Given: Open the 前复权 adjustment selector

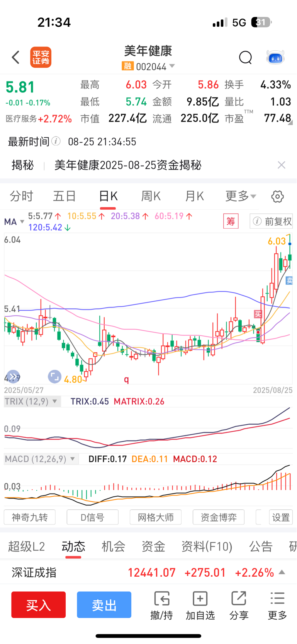Looking at the screenshot, I should pos(271,221).
